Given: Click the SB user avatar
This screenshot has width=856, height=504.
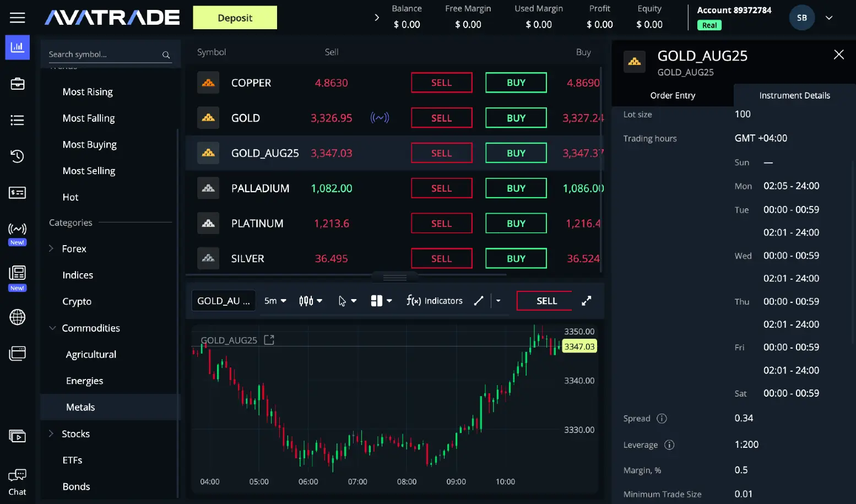Looking at the screenshot, I should click(802, 18).
